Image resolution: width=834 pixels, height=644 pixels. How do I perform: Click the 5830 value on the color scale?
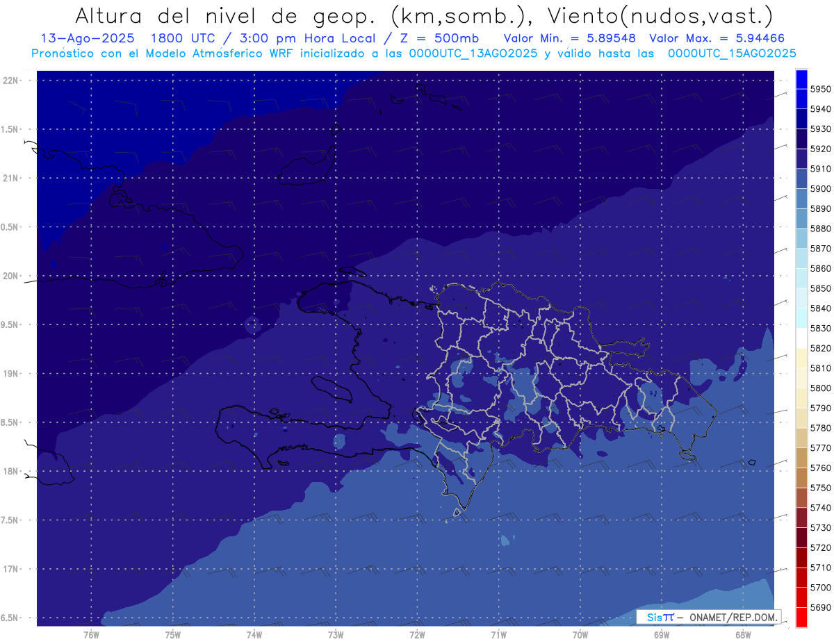tap(821, 328)
